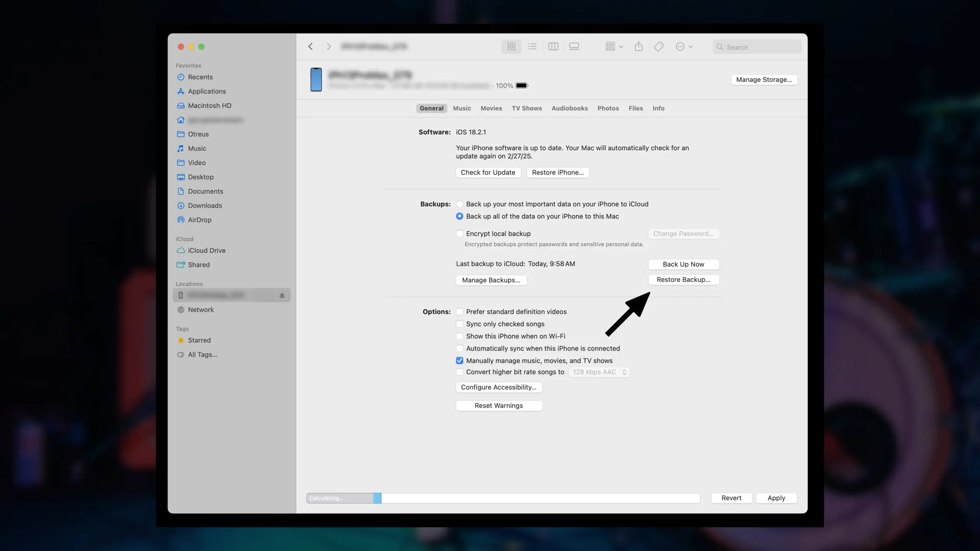Open AirDrop in the sidebar
Viewport: 980px width, 551px height.
click(x=199, y=220)
